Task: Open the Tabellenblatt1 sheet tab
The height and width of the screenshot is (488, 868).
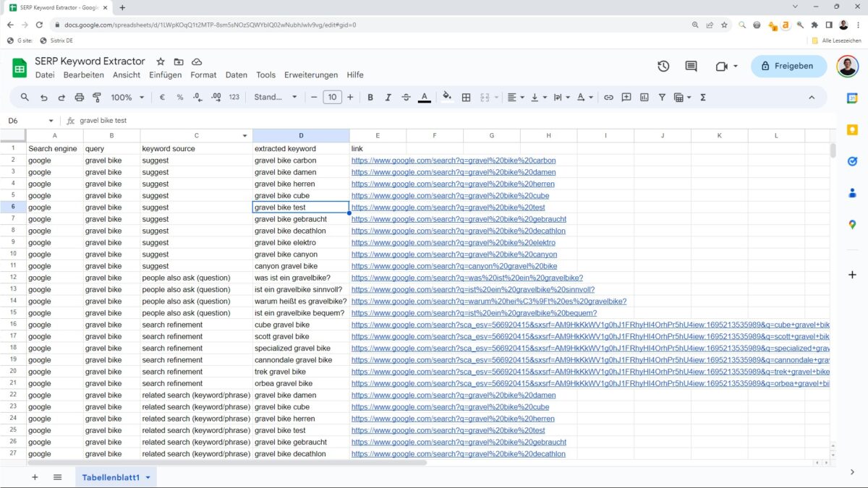Action: coord(116,477)
